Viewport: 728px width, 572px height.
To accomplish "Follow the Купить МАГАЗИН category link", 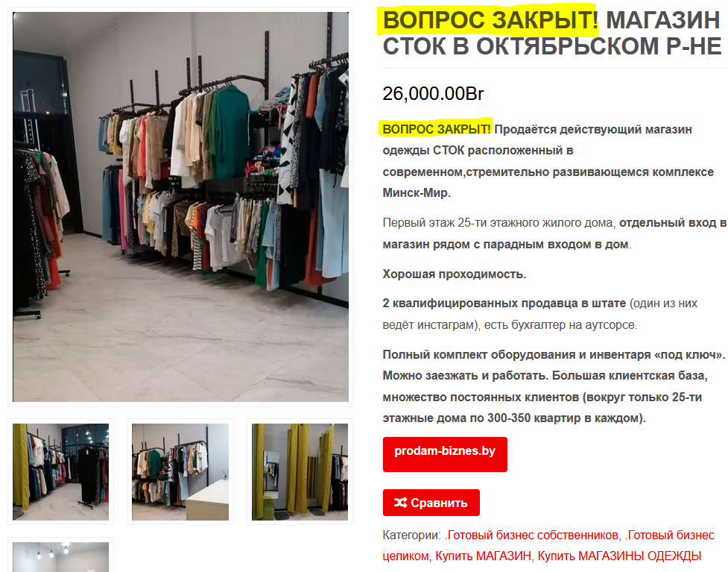I will 483,556.
